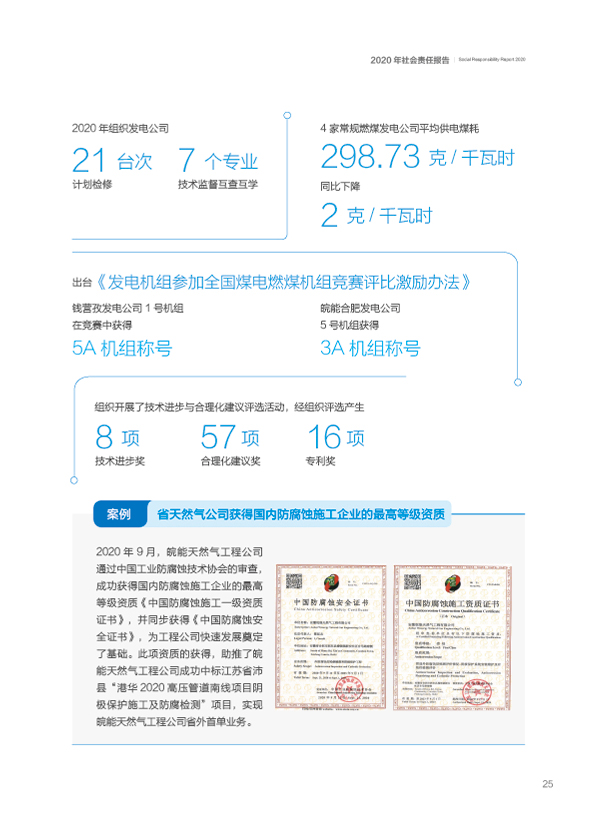Click the 8 项 技术进步奖 figure
603x825 pixels.
click(118, 437)
